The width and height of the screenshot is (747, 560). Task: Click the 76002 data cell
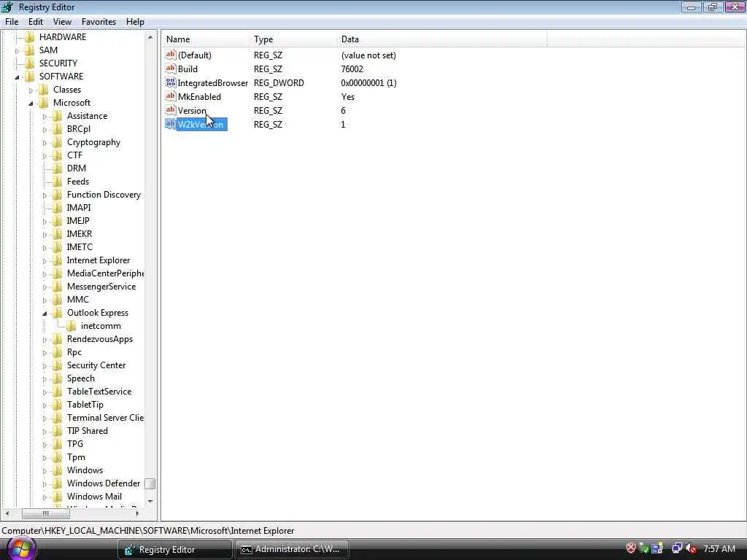coord(352,69)
